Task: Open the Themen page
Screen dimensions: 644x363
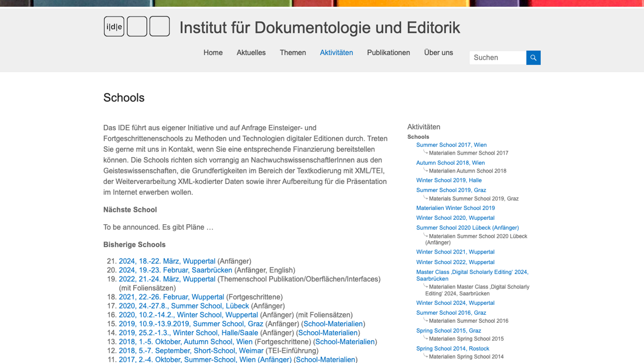Action: tap(293, 52)
